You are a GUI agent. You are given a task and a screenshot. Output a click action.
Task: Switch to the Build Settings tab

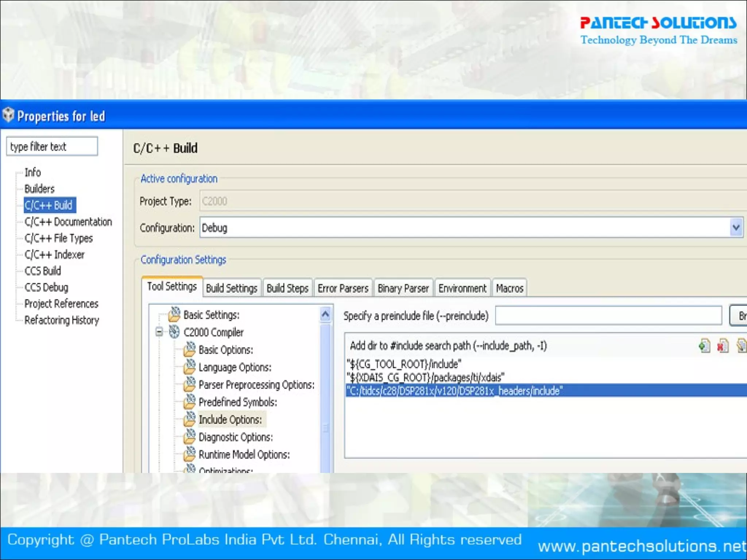click(232, 288)
